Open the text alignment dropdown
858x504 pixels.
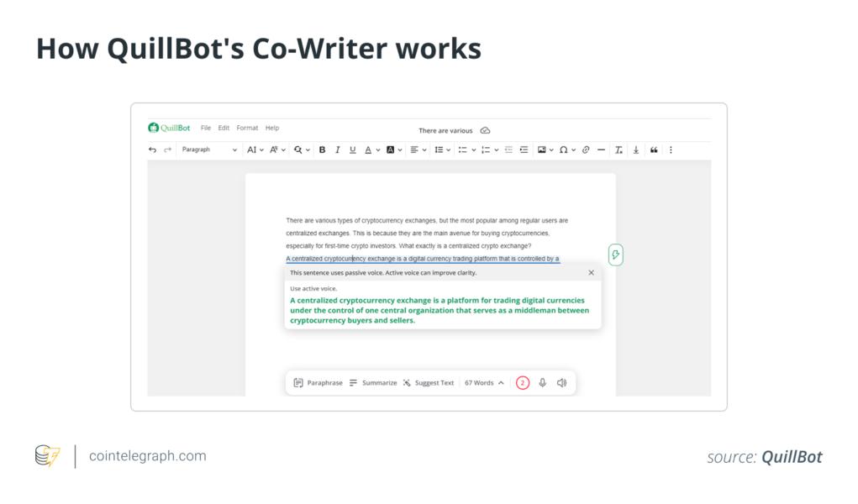point(418,150)
